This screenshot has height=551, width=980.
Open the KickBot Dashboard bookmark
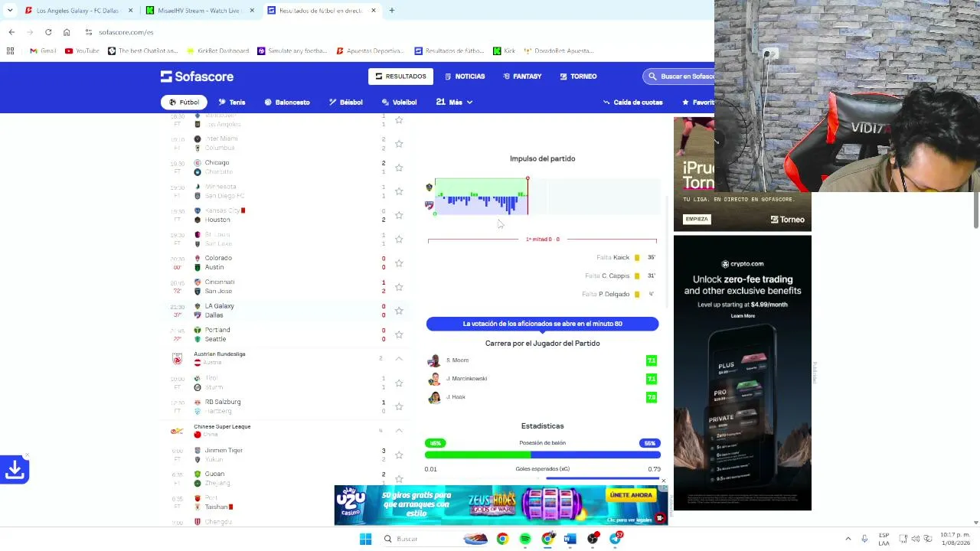tap(218, 51)
